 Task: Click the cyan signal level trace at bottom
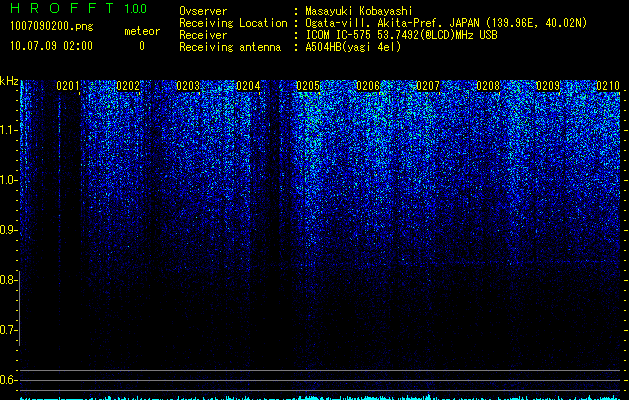(x=320, y=398)
